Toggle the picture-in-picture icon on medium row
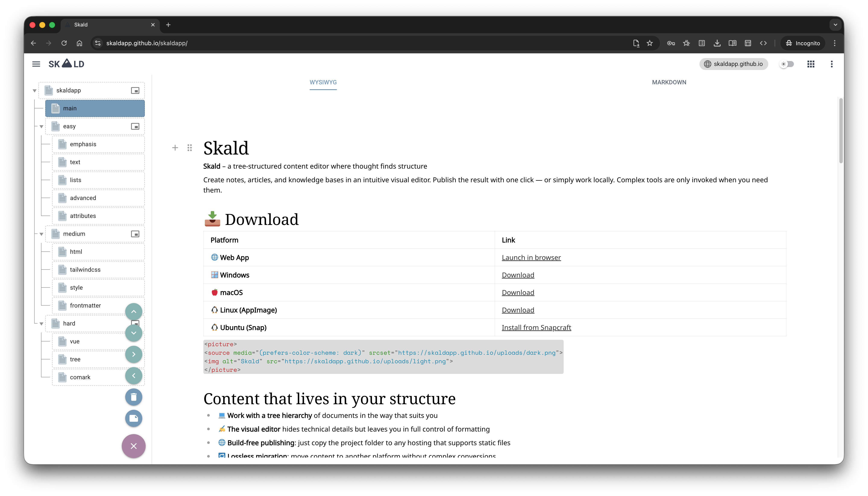 tap(135, 234)
